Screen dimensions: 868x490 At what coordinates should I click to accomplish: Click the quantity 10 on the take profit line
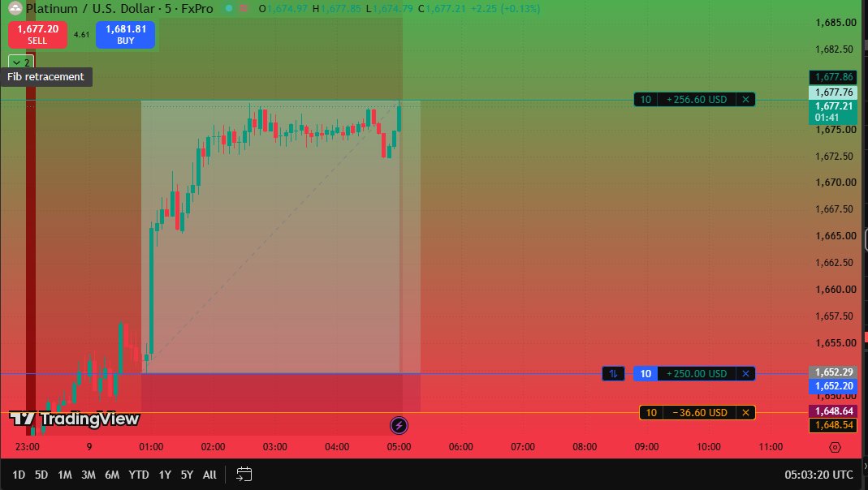[646, 100]
